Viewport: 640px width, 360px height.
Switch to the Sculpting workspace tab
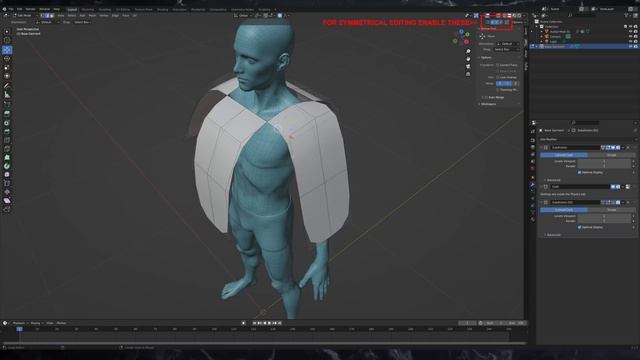(x=104, y=9)
